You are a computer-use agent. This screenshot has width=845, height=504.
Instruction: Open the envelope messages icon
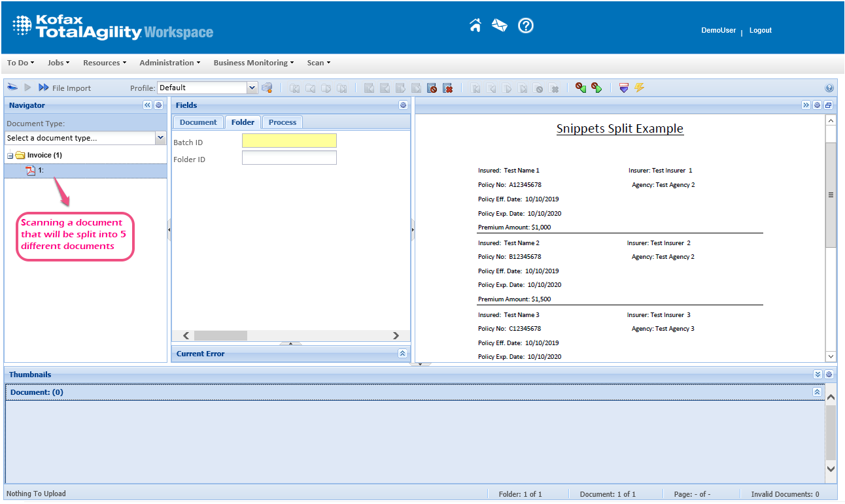(x=500, y=25)
